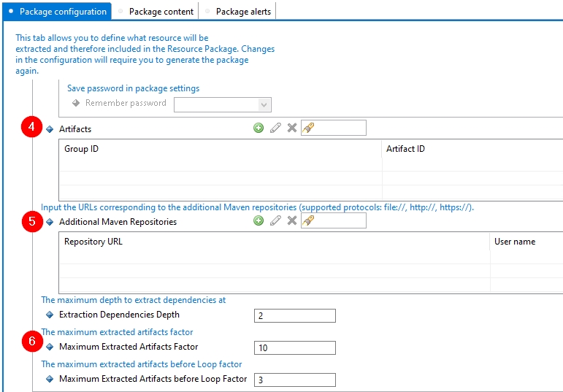Click the pencil edit icon for Maven Repositories
The width and height of the screenshot is (563, 392).
coord(275,221)
